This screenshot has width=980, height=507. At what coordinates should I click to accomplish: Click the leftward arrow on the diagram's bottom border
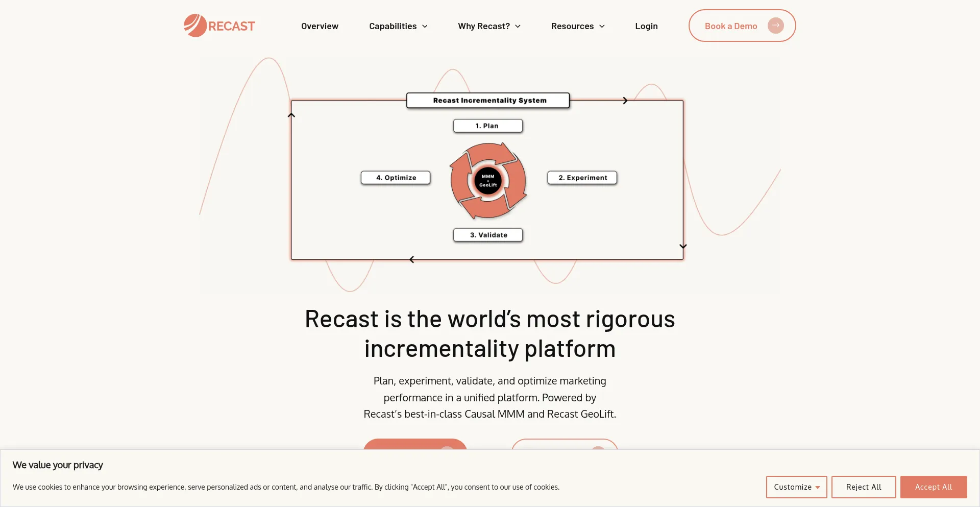click(412, 259)
